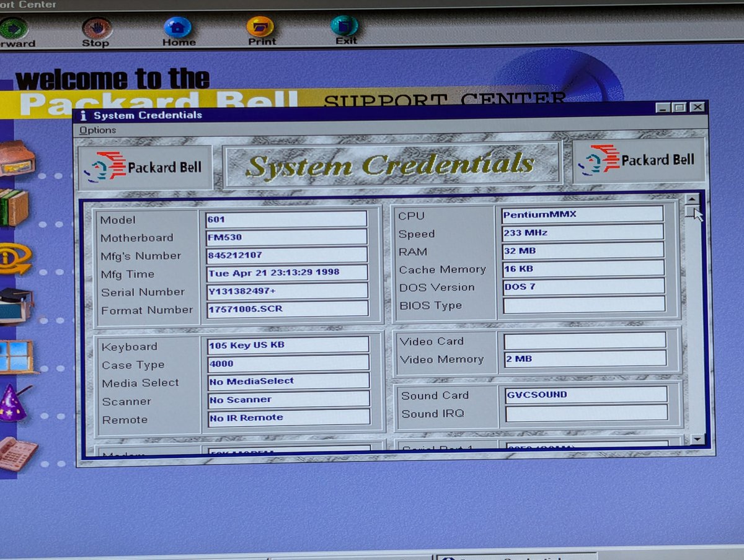Viewport: 744px width, 560px height.
Task: Click Sound Card field GVCSOUND
Action: point(586,394)
